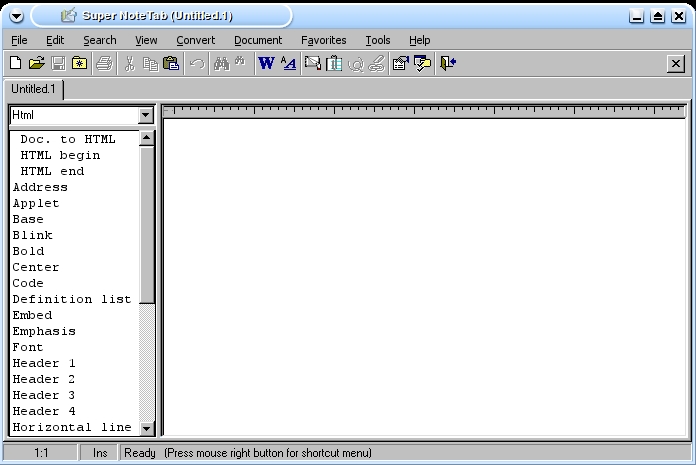This screenshot has height=465, width=696.
Task: Select 'Doc. to HTML' clip
Action: (x=68, y=139)
